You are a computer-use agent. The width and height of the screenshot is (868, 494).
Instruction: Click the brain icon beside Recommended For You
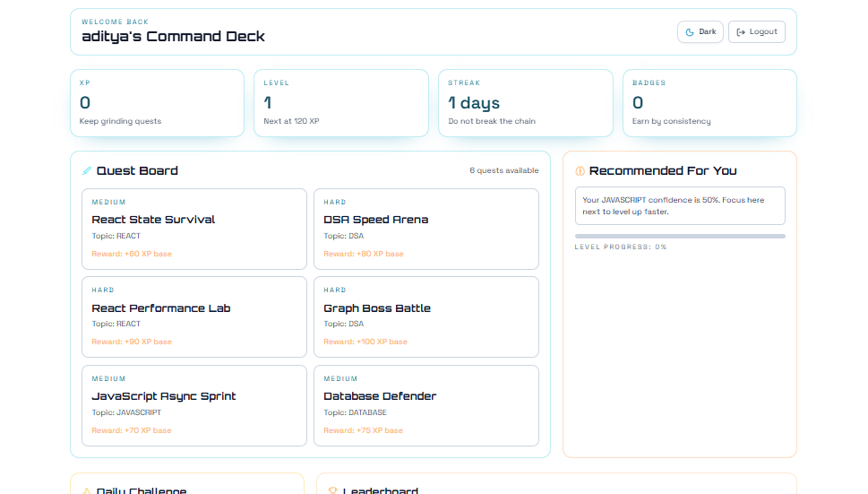click(580, 171)
